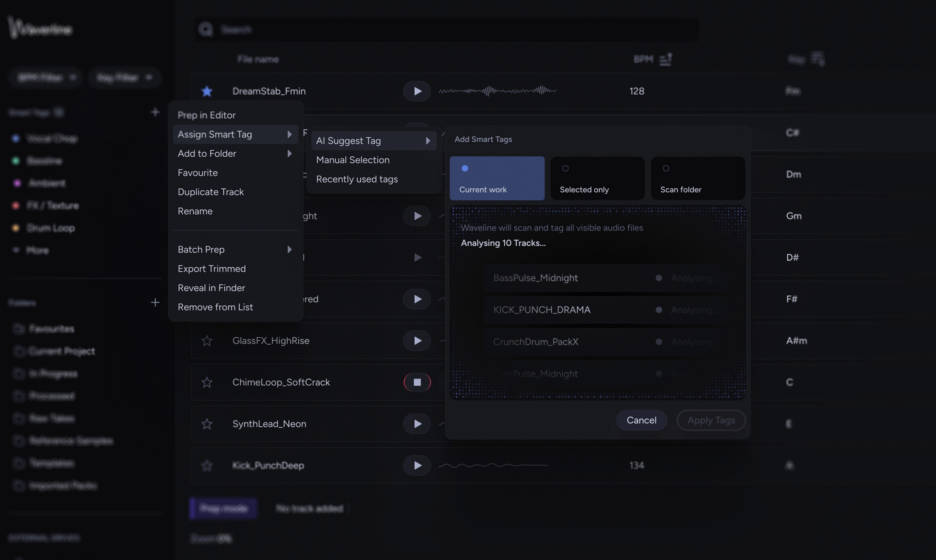The height and width of the screenshot is (560, 936).
Task: Choose Manual Selection from the submenu
Action: 353,160
